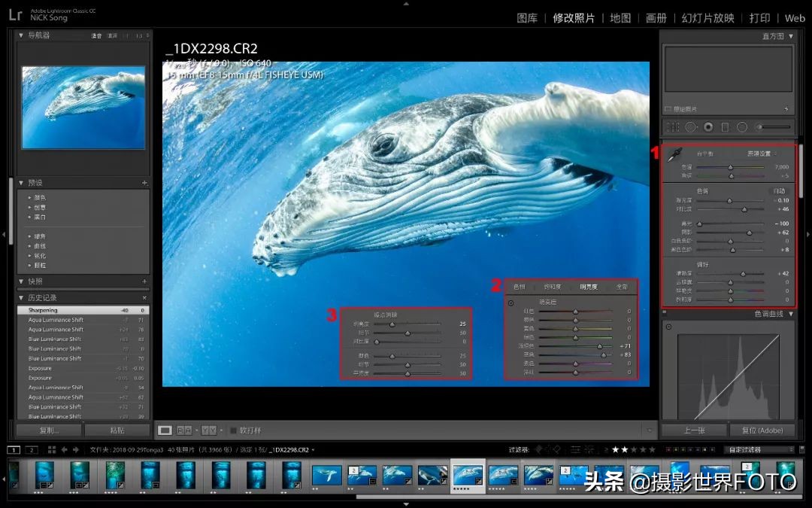
Task: Click the 高光 highlights slider handle
Action: 699,224
